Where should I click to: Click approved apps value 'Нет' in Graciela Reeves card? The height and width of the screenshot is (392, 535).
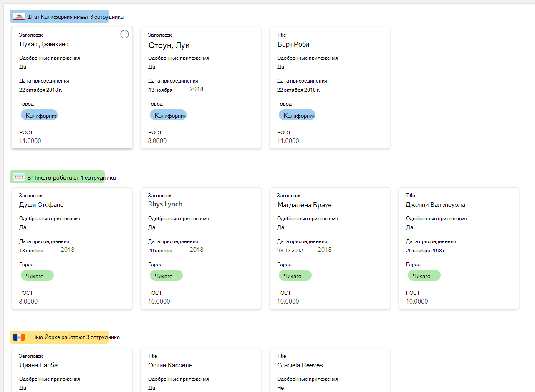point(282,388)
